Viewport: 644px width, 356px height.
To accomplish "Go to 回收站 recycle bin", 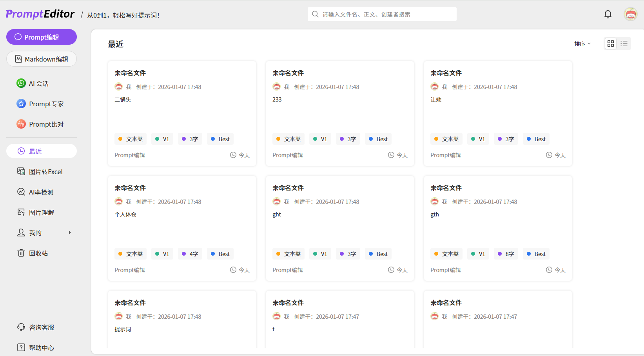I will (x=38, y=253).
